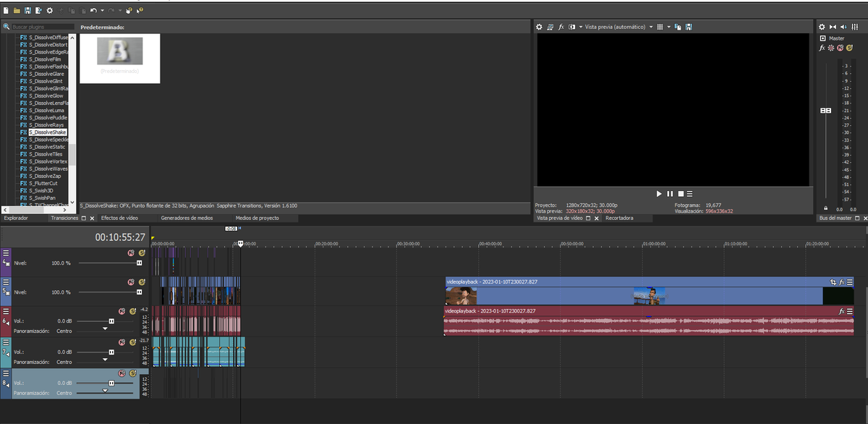This screenshot has width=868, height=424.
Task: Open the Medios de proyecto tab
Action: 257,218
